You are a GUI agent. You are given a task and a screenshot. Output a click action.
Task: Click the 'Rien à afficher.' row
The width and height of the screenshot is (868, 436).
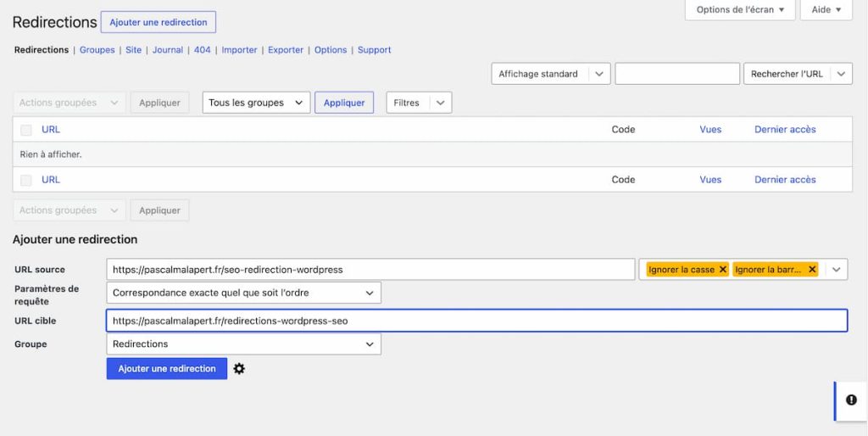point(432,154)
